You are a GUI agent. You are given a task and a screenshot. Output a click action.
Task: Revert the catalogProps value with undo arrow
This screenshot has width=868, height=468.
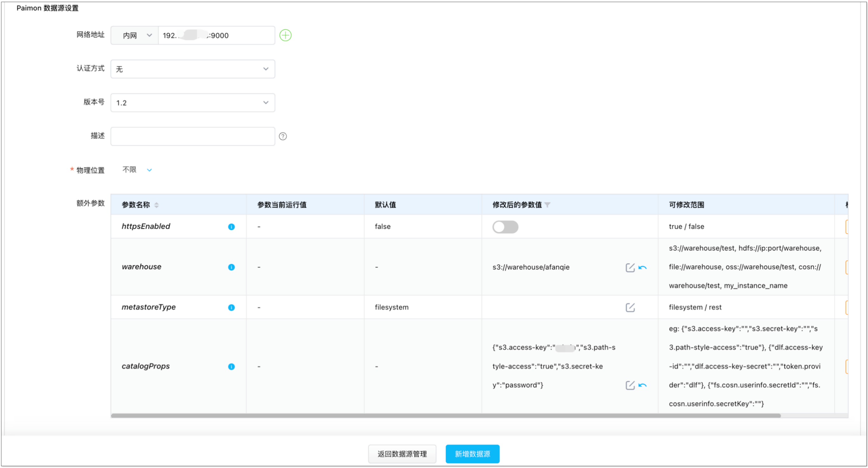pos(642,385)
